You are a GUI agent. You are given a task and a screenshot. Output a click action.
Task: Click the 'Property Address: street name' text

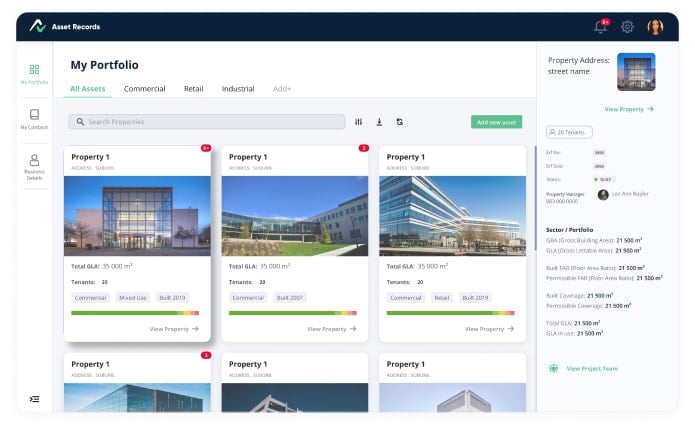pyautogui.click(x=579, y=66)
